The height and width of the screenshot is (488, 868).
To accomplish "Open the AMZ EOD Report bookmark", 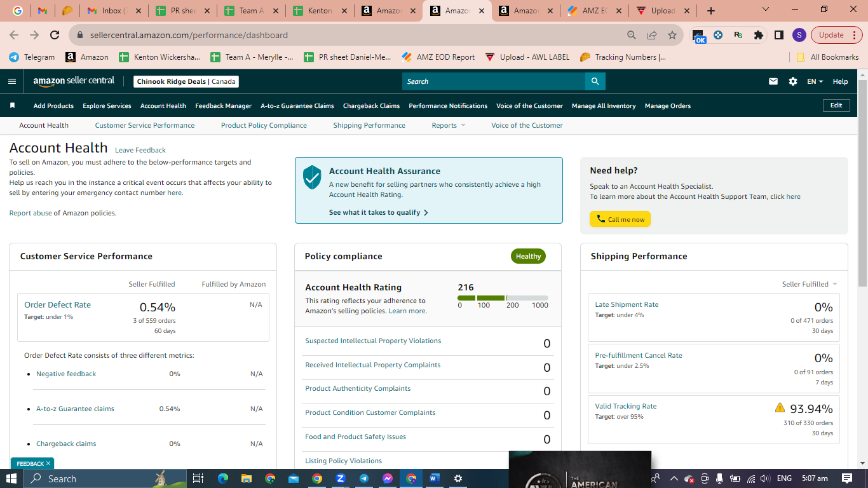I will 438,57.
